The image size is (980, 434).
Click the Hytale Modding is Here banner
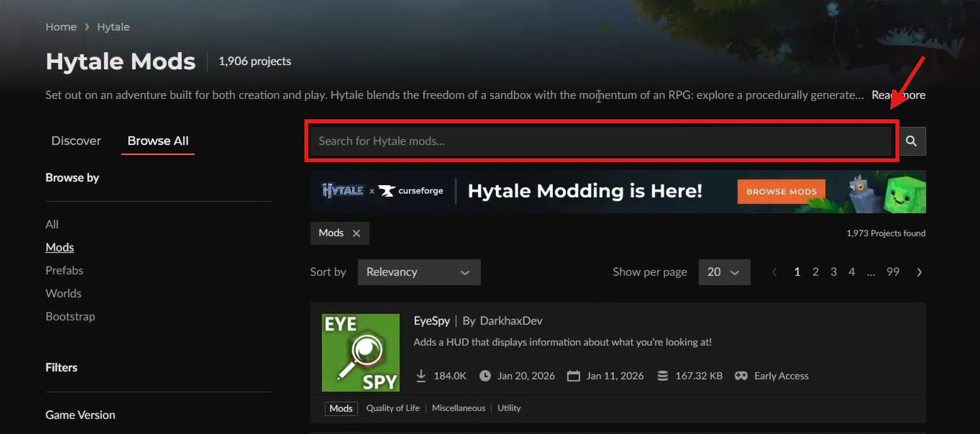(x=618, y=192)
